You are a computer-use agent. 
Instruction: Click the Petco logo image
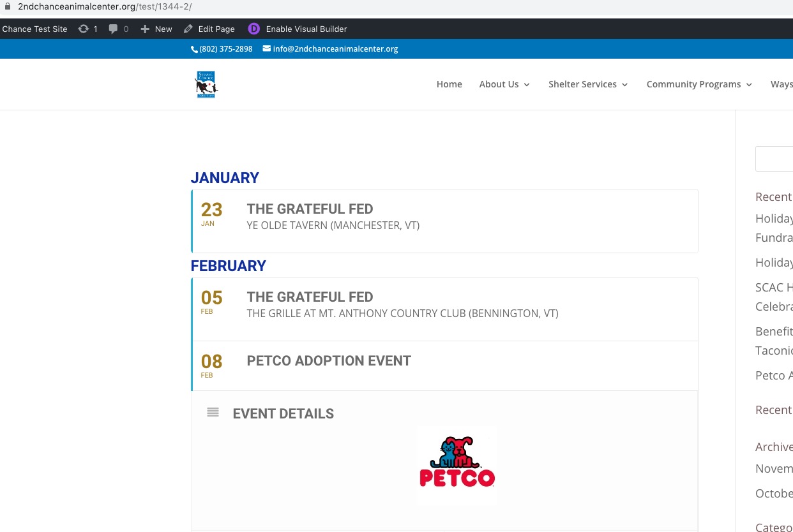[457, 466]
